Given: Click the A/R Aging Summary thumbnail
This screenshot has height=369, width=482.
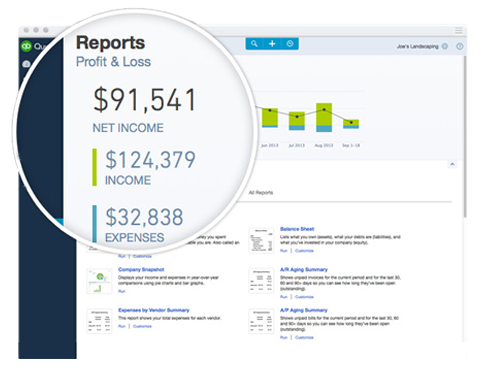Looking at the screenshot, I should click(261, 281).
